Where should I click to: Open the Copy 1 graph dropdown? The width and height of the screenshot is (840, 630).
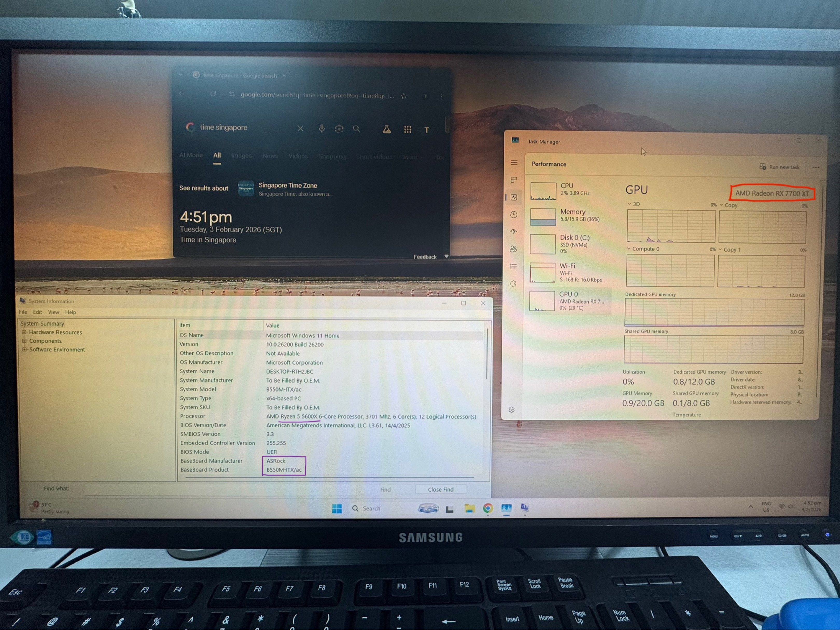click(730, 250)
